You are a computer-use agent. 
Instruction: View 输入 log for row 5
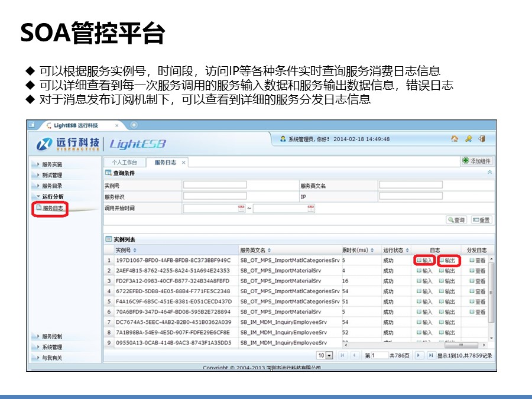point(424,301)
